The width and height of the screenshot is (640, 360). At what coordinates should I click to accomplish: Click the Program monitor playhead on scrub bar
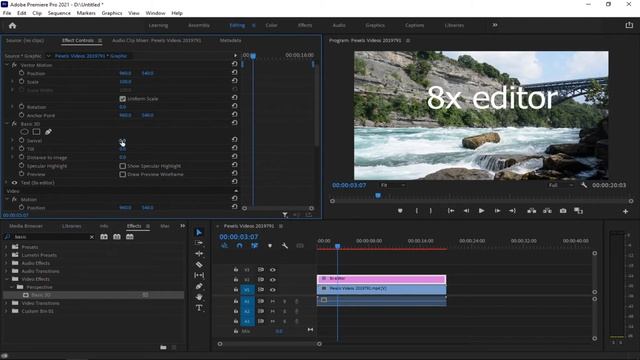click(378, 196)
